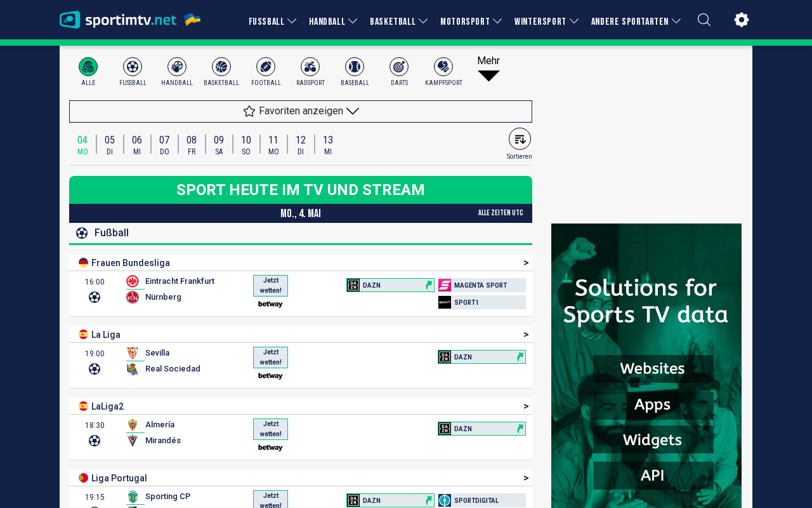
Task: Select the Baseball sport filter icon
Action: tap(355, 67)
